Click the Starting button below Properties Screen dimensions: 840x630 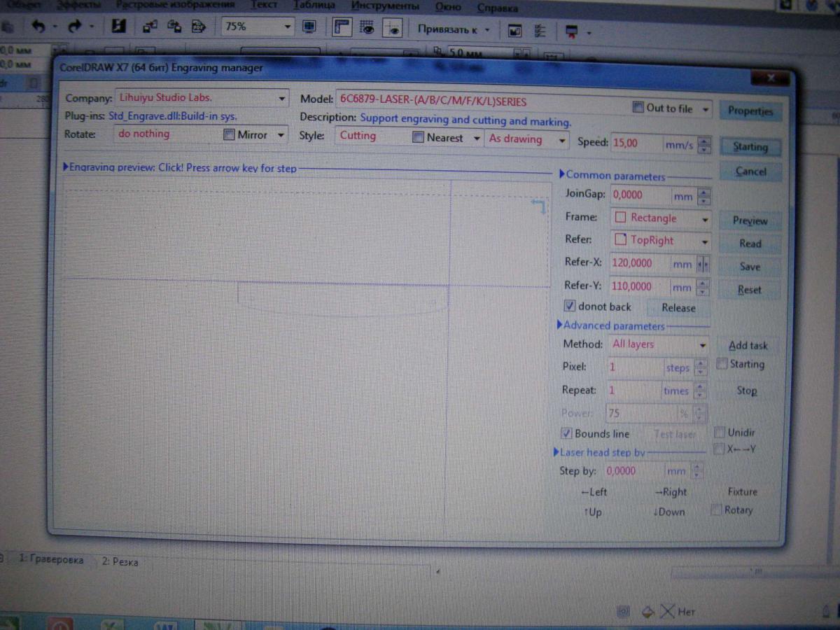click(750, 147)
